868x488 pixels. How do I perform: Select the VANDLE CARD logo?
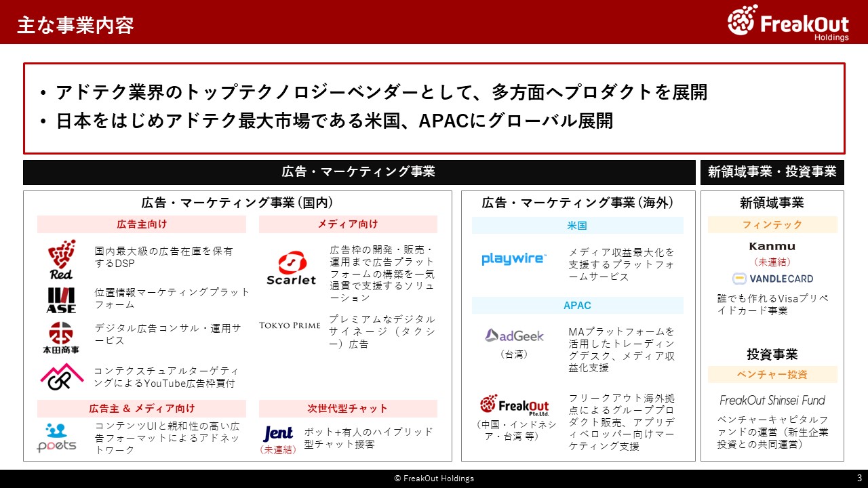(772, 279)
